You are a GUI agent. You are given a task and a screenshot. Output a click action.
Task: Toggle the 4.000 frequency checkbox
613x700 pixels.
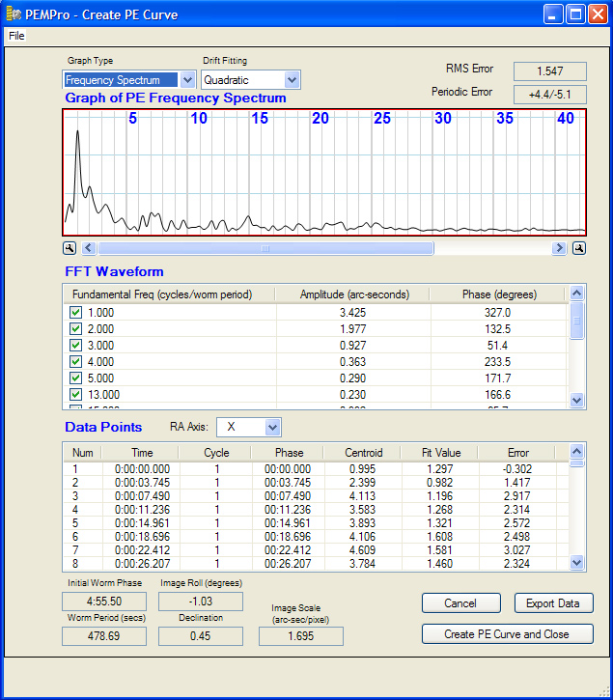76,362
